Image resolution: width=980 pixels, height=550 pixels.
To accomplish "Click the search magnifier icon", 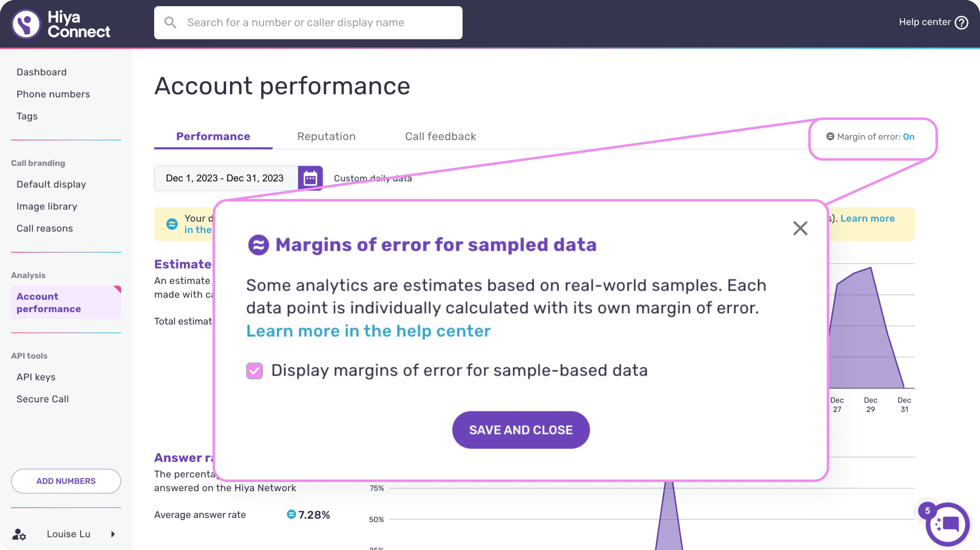I will [x=170, y=23].
